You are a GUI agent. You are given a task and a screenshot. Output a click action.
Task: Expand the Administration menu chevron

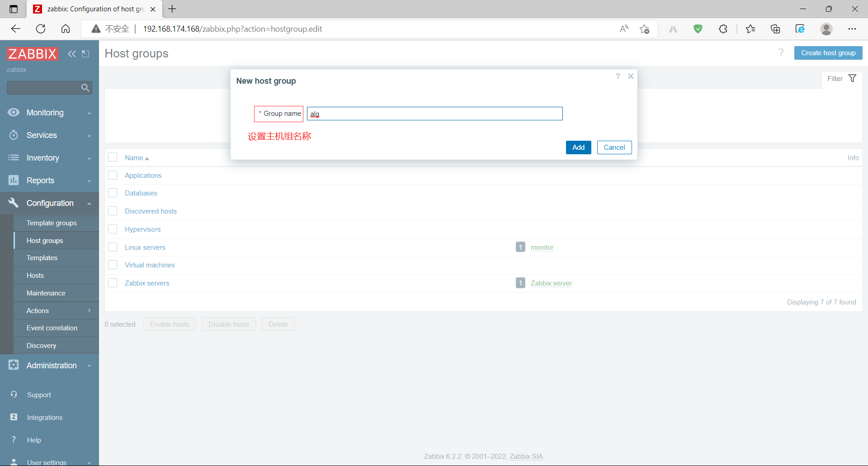click(89, 366)
